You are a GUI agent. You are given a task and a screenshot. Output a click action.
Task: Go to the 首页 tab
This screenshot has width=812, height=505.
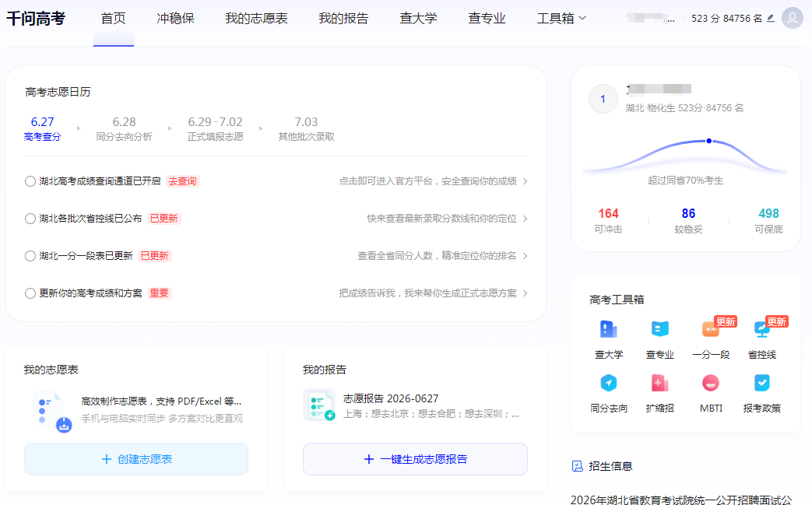(x=114, y=18)
